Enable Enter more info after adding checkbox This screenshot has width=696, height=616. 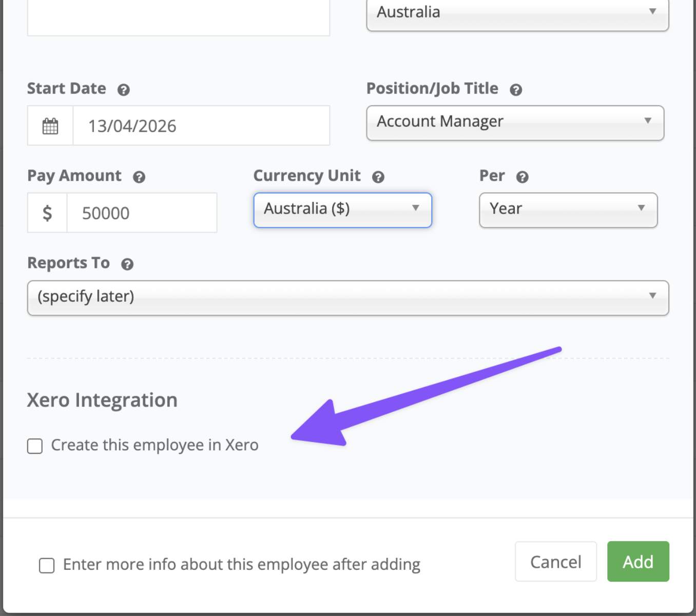click(x=47, y=565)
